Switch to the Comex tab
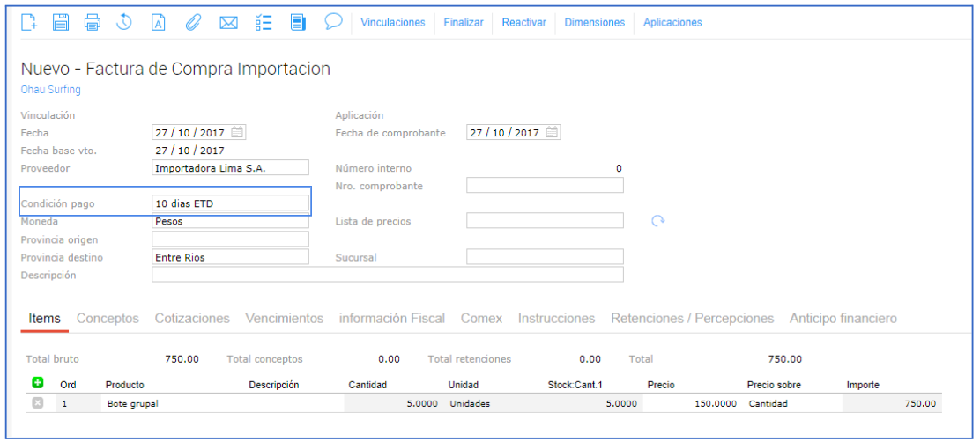This screenshot has height=442, width=980. 481,319
